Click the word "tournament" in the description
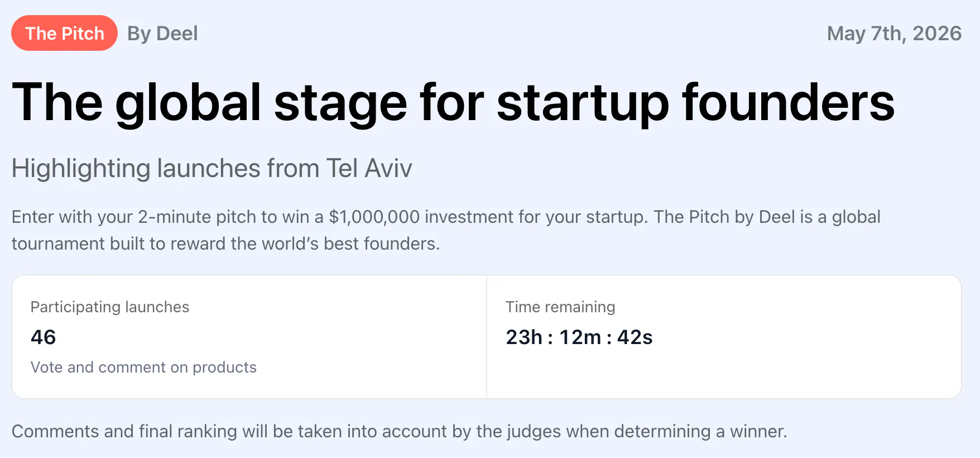Viewport: 980px width, 458px height. [x=58, y=244]
